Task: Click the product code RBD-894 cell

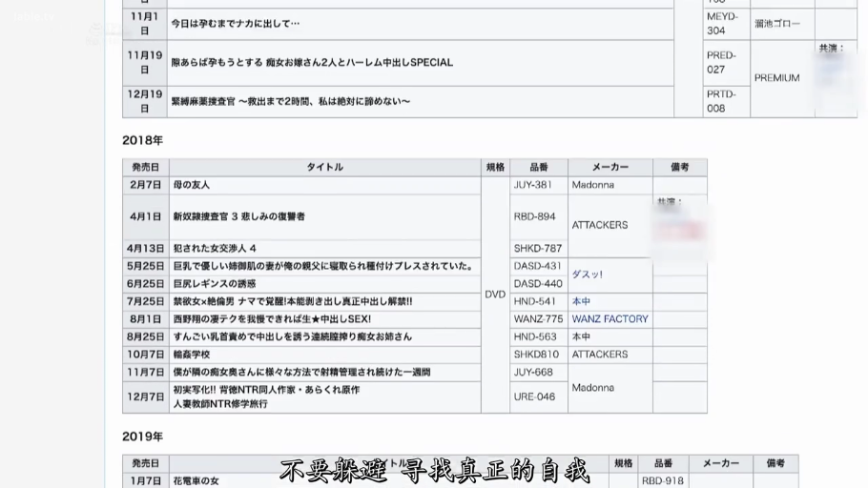Action: (534, 216)
